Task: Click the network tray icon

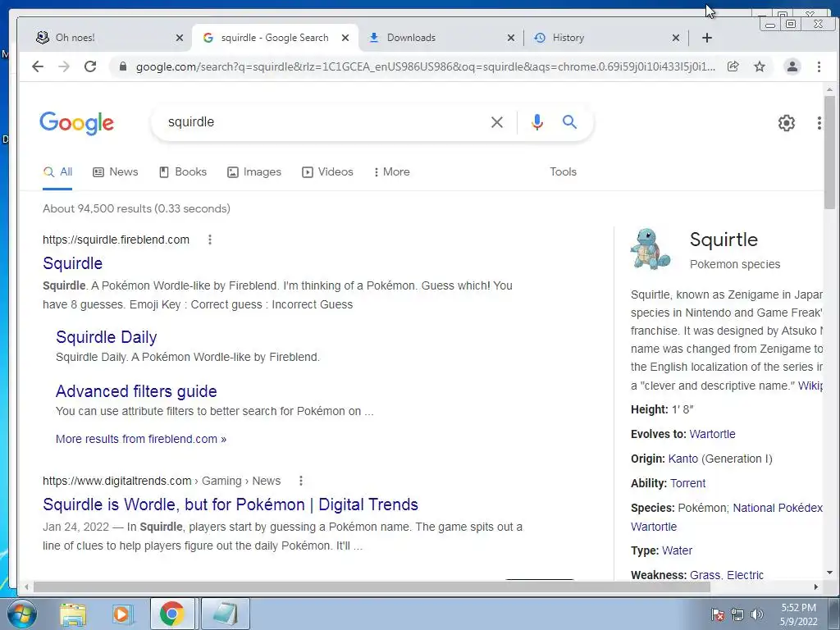Action: 737,614
